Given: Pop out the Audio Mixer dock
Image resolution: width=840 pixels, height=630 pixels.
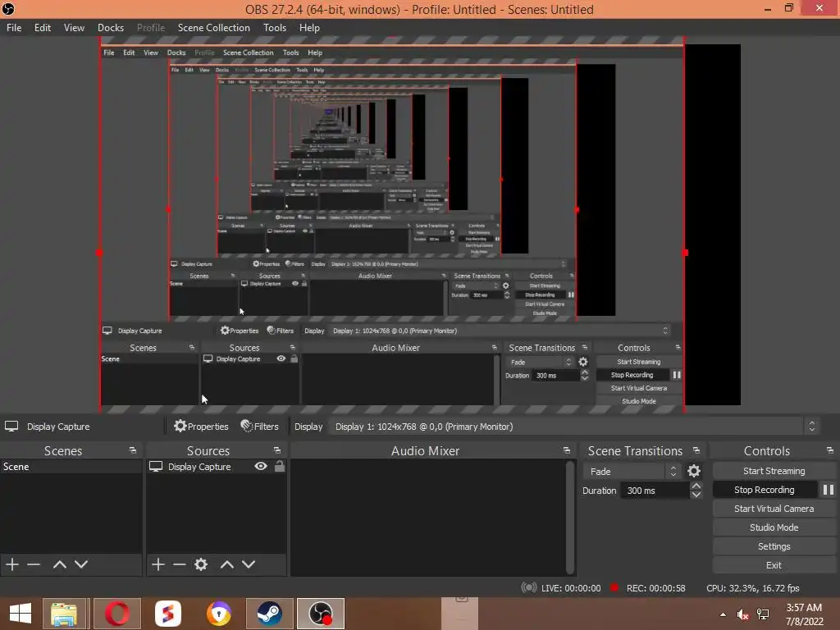Looking at the screenshot, I should 567,450.
